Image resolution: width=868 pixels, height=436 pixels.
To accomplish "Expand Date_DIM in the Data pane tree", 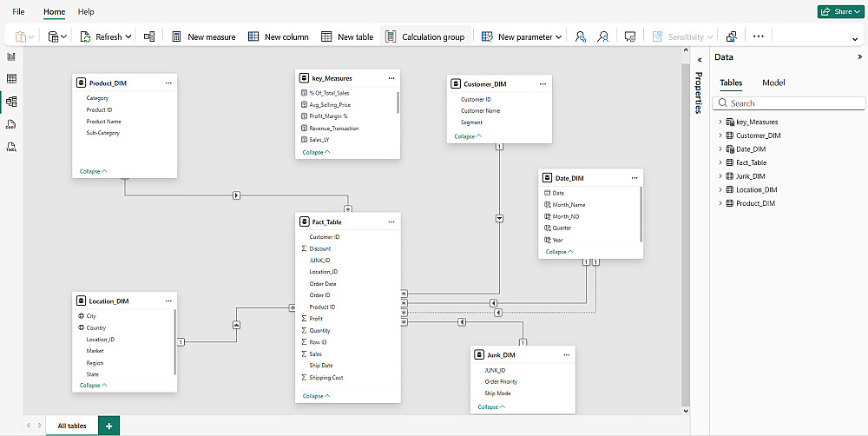I will click(720, 149).
